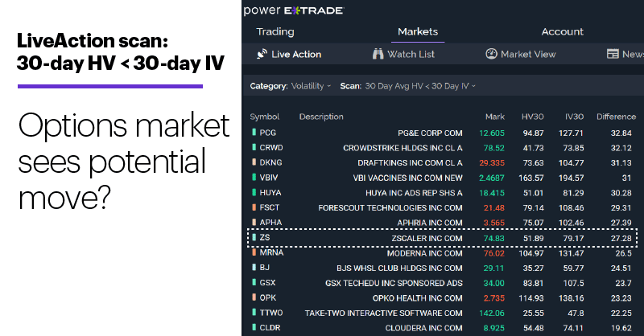Select the MRNA symbol
This screenshot has width=644, height=336.
(x=271, y=252)
